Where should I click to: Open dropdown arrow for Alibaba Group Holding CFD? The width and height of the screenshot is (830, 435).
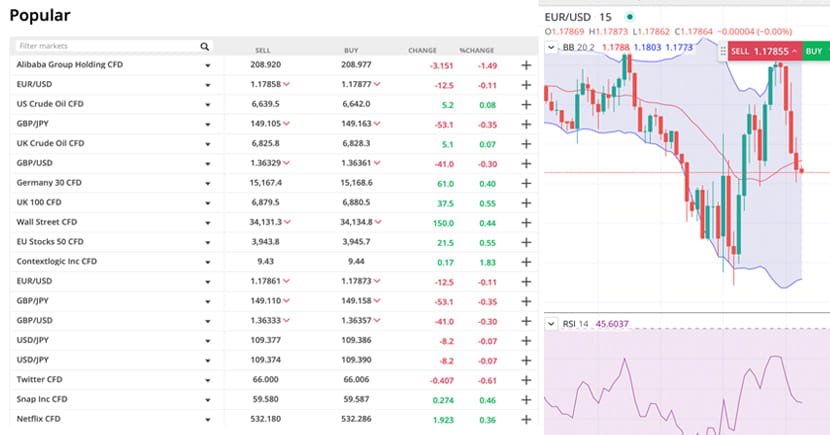[208, 66]
